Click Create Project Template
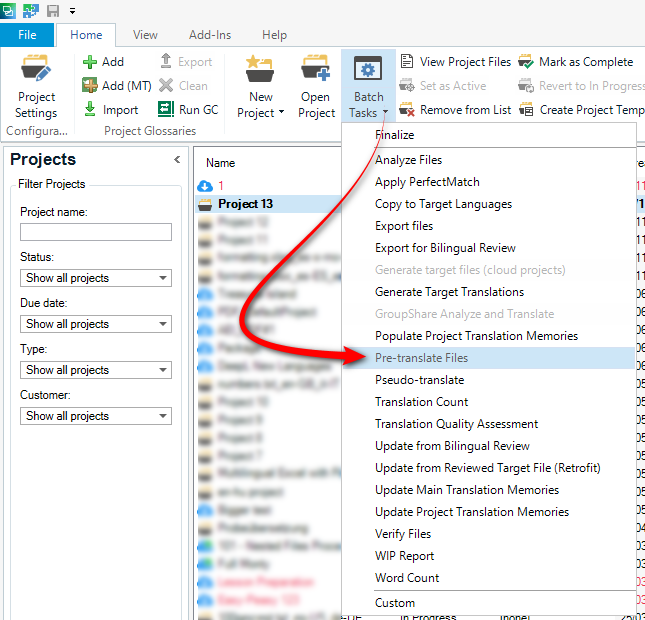Screen dimensions: 645x620 [x=582, y=110]
